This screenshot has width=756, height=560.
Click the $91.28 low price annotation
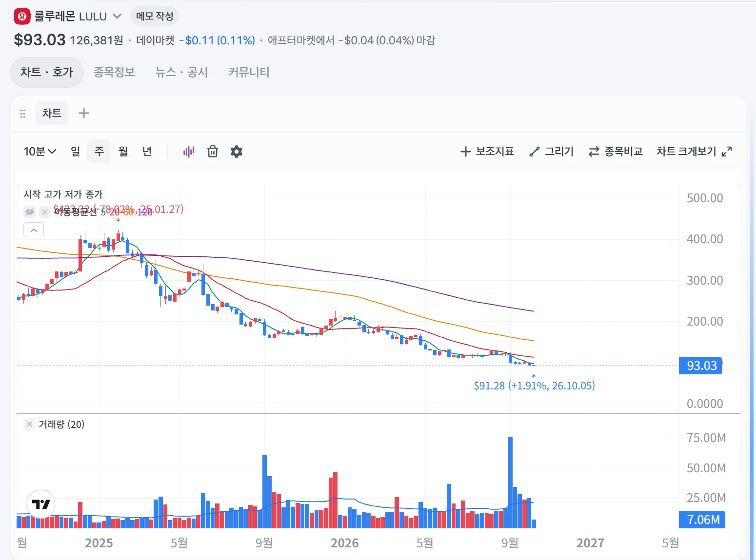[x=535, y=386]
